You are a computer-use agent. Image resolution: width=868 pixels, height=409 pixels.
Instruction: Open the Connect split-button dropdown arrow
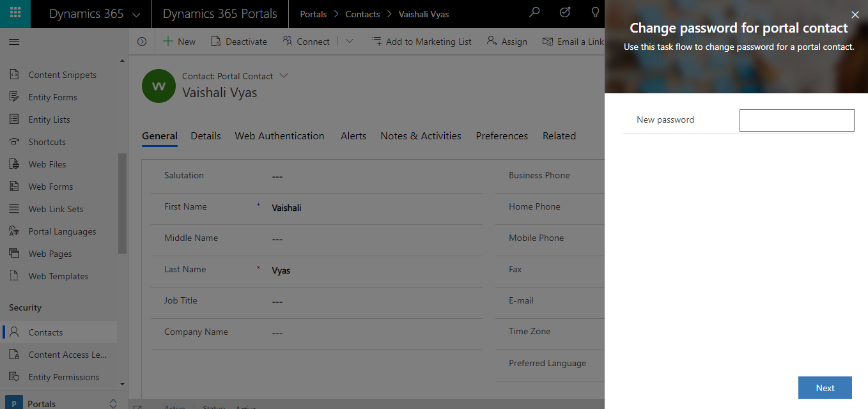[349, 42]
